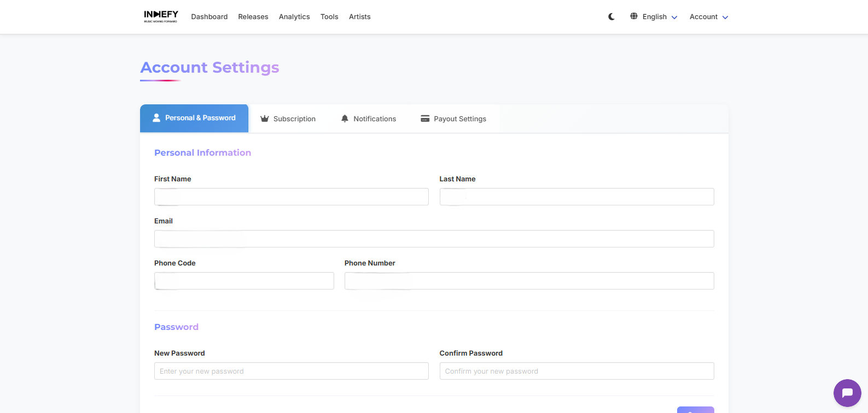Click the Indiefy logo
The width and height of the screenshot is (868, 413).
(161, 16)
